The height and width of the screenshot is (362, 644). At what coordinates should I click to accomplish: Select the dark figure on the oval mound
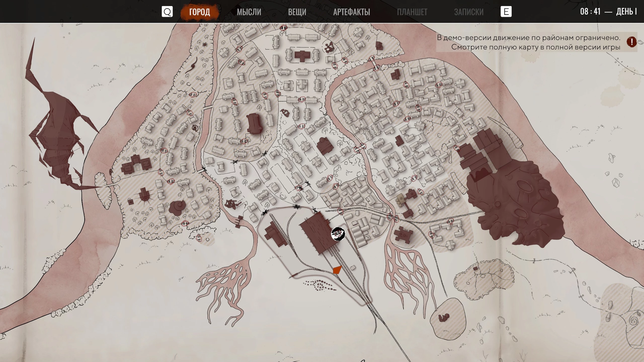(x=444, y=318)
